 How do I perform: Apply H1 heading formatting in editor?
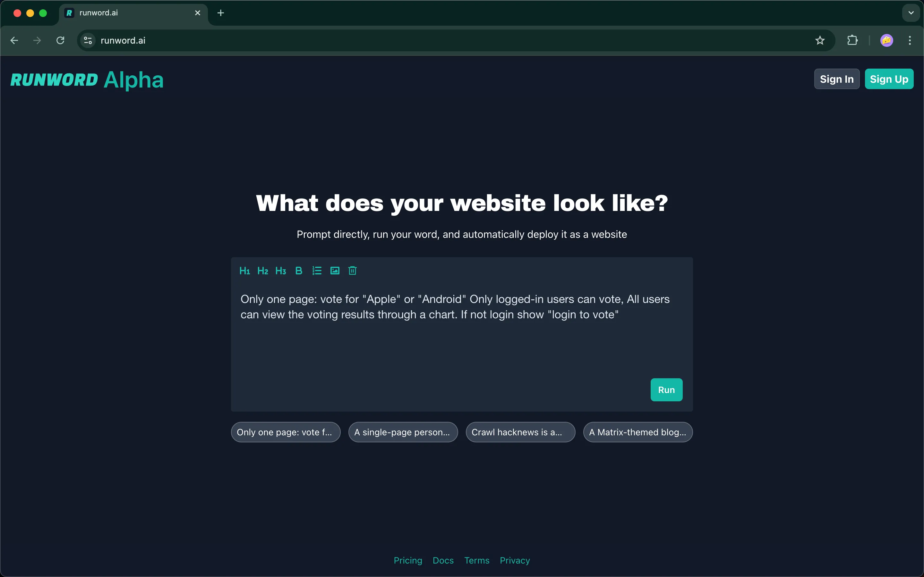pyautogui.click(x=244, y=271)
